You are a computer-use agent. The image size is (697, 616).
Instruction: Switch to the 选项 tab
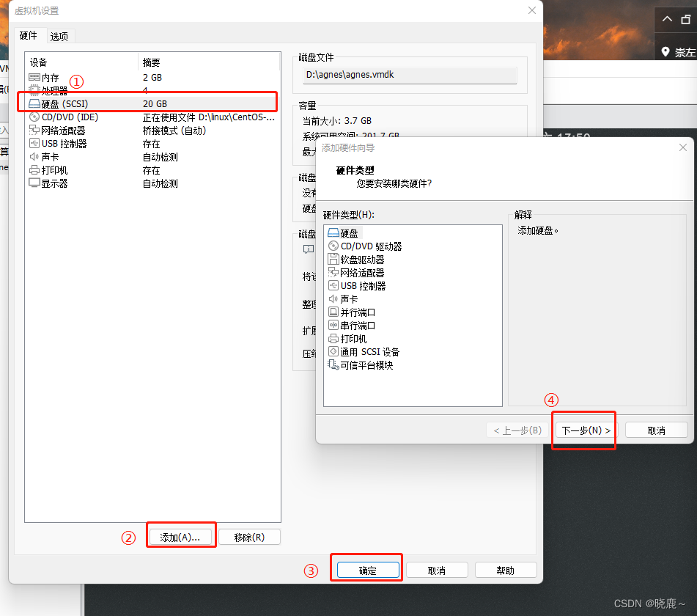(x=61, y=35)
